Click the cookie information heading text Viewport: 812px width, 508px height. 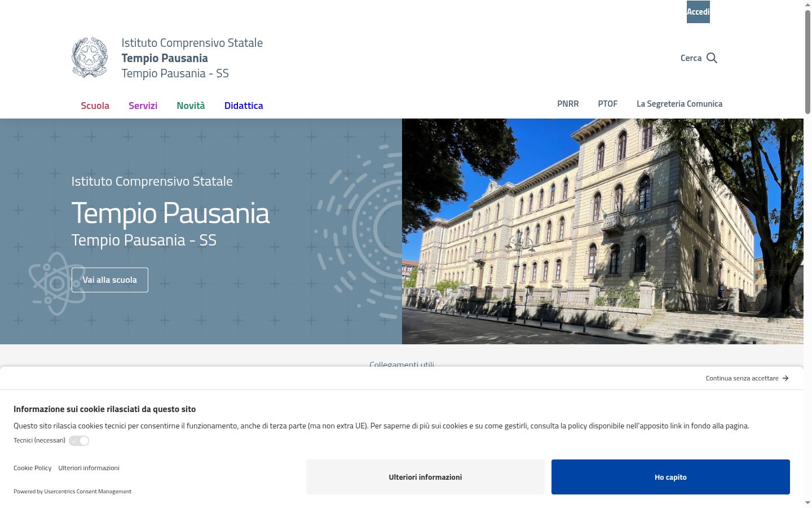(105, 409)
